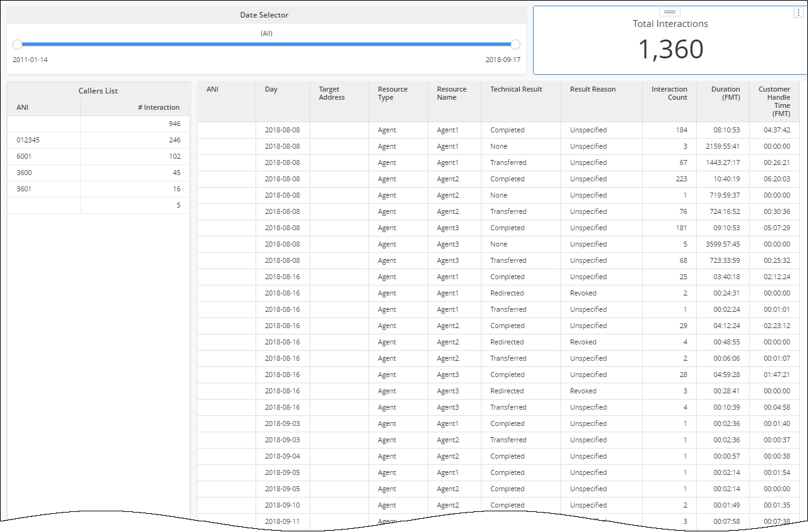Screen dimensions: 808x532
Task: Click Completed in the 03:40:18 row
Action: (x=507, y=277)
